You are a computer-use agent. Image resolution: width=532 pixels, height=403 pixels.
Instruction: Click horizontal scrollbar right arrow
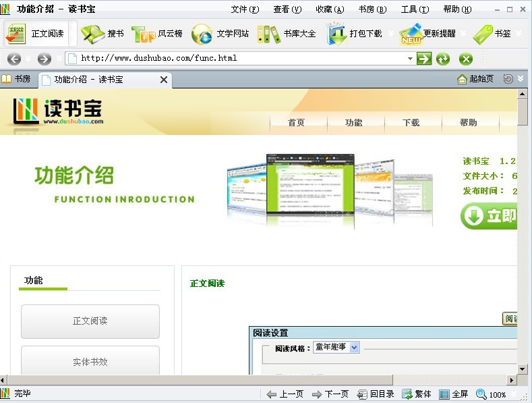(512, 380)
